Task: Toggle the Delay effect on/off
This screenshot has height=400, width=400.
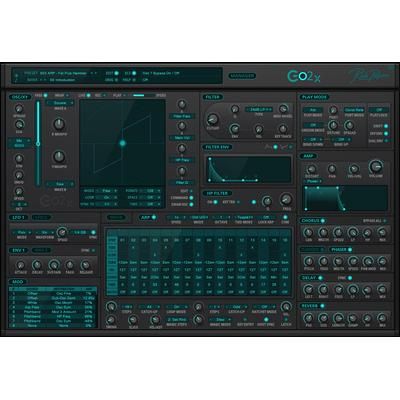Action: (320, 278)
